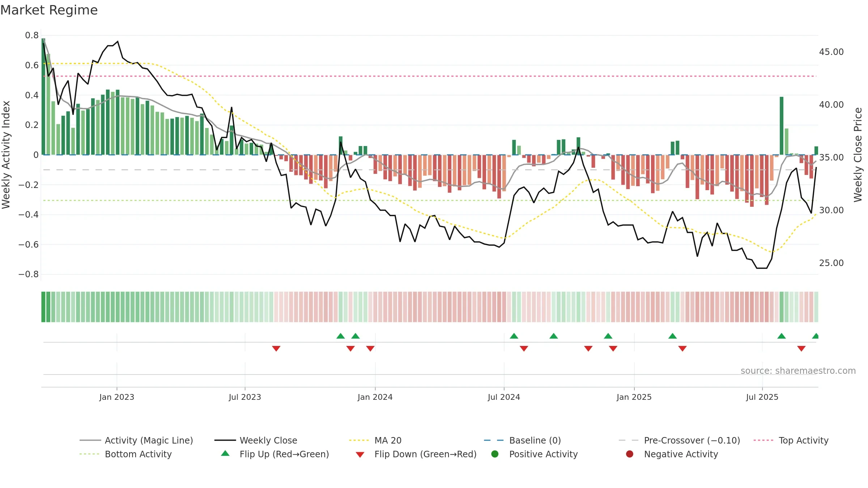Click the Market Regime chart title

pyautogui.click(x=49, y=10)
